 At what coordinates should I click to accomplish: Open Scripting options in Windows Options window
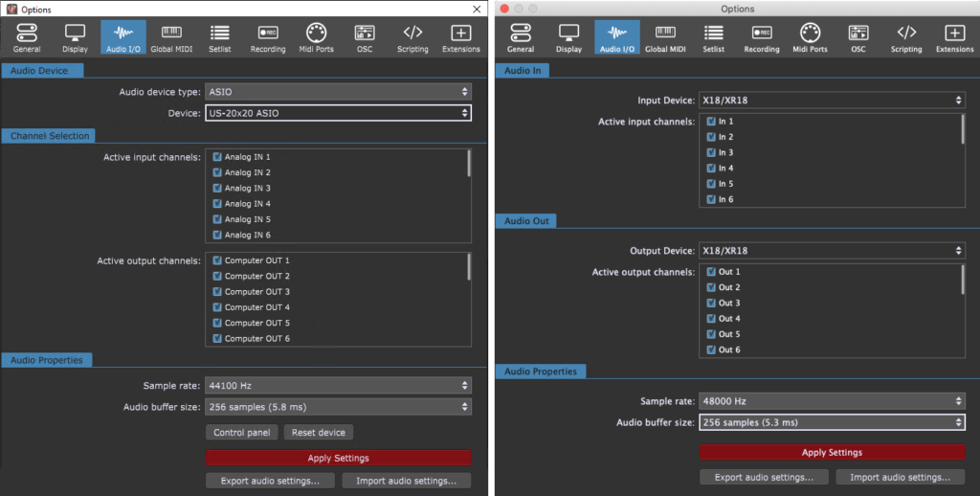tap(412, 37)
